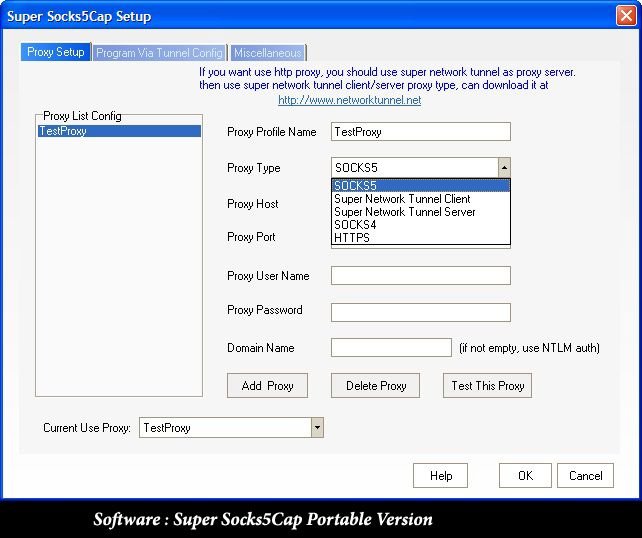Select TestProxy in the Proxy List Config

[x=119, y=131]
